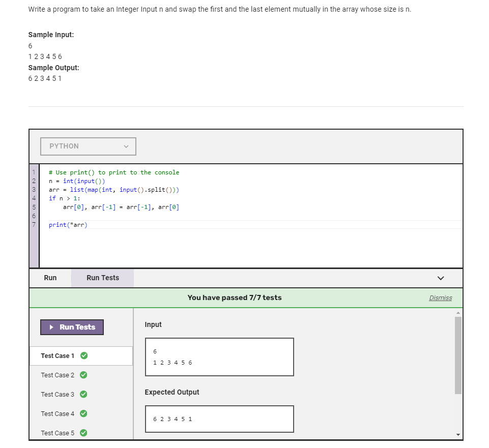Screen dimensions: 489x448
Task: Click the test Input box
Action: pos(219,357)
